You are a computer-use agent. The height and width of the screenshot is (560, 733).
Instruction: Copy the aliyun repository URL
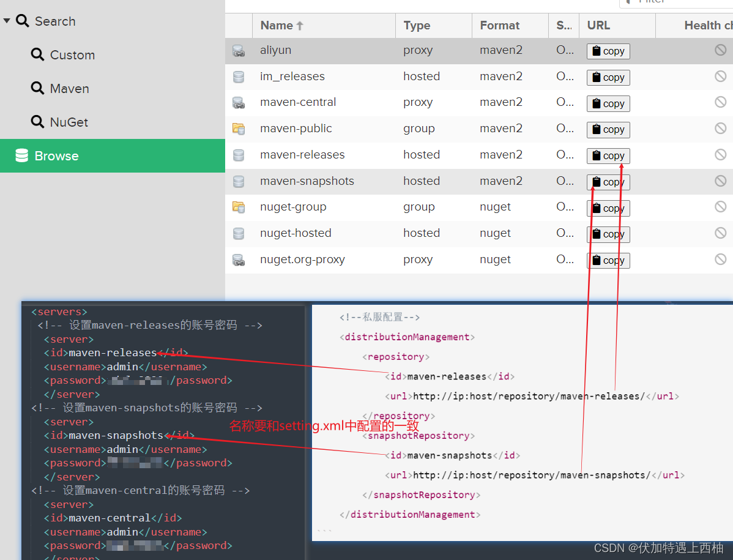pos(608,51)
